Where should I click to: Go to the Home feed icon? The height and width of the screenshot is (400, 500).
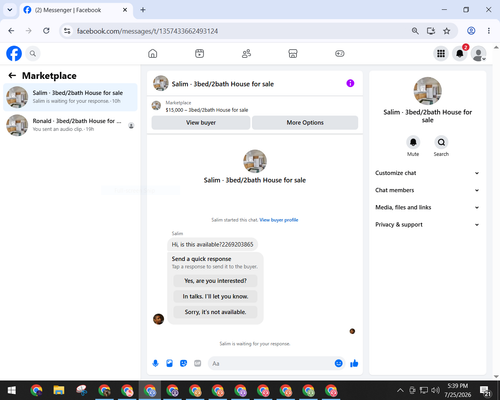coord(153,53)
